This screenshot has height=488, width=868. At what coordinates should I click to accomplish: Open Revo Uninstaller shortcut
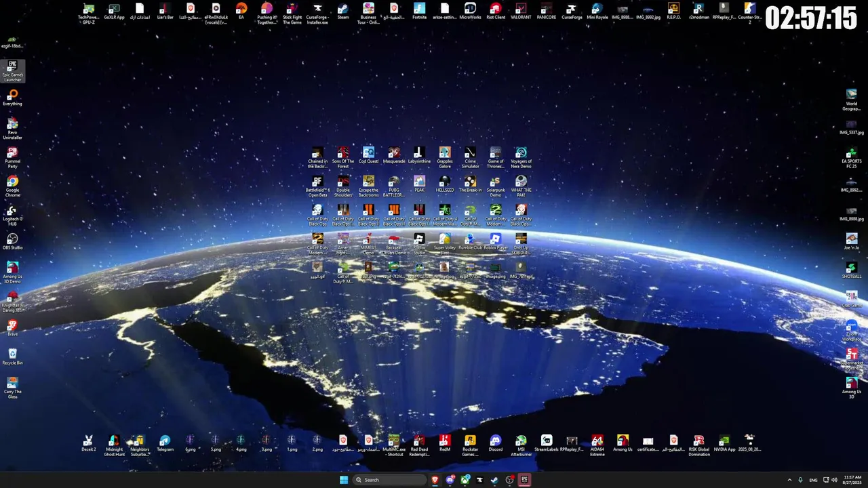click(12, 129)
